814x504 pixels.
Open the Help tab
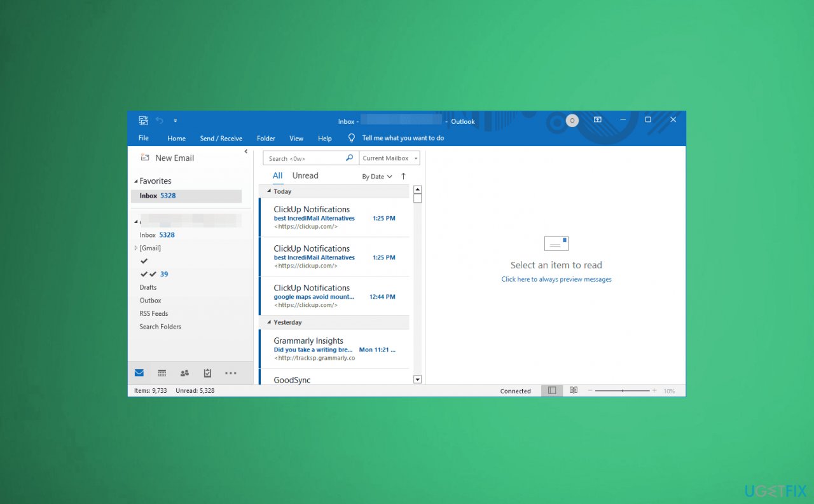tap(325, 138)
